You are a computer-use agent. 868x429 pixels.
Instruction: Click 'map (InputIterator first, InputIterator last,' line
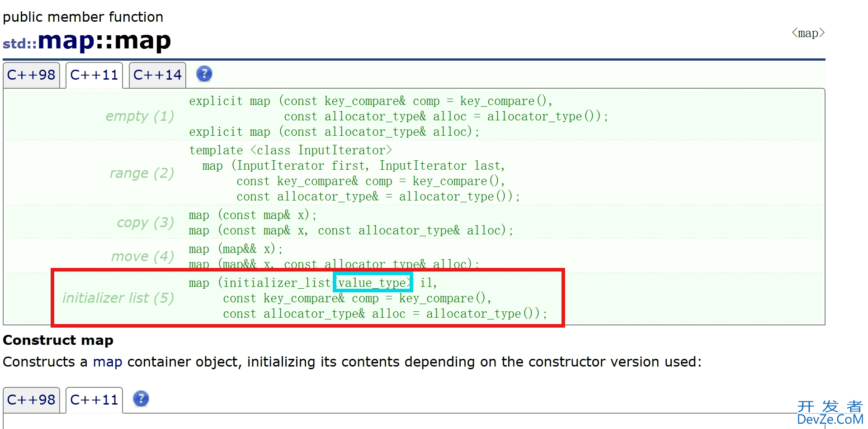point(354,166)
